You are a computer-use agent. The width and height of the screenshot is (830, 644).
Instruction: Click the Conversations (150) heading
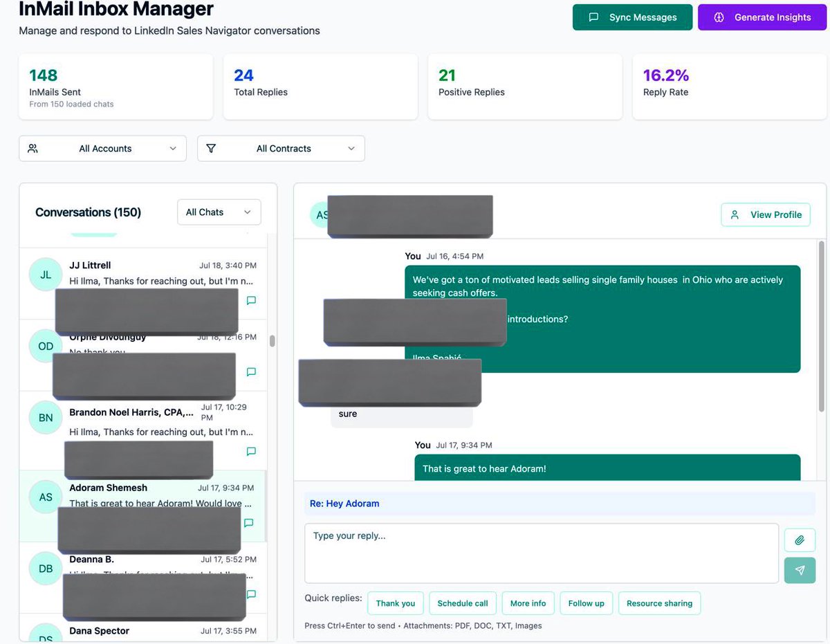click(88, 212)
